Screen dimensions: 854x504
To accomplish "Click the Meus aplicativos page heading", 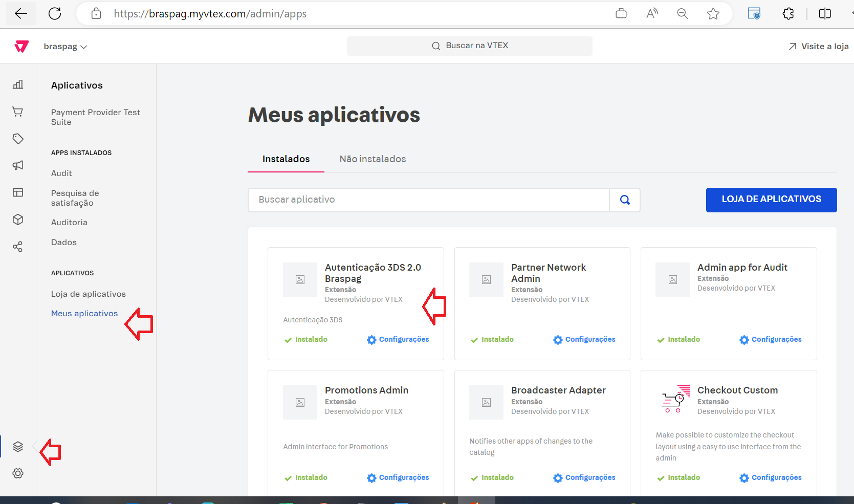I will pyautogui.click(x=334, y=115).
